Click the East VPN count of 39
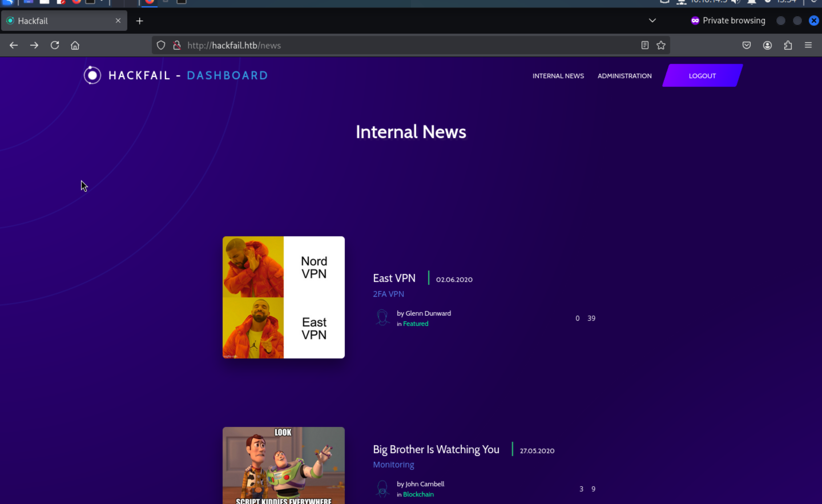Viewport: 822px width, 504px height. coord(591,318)
